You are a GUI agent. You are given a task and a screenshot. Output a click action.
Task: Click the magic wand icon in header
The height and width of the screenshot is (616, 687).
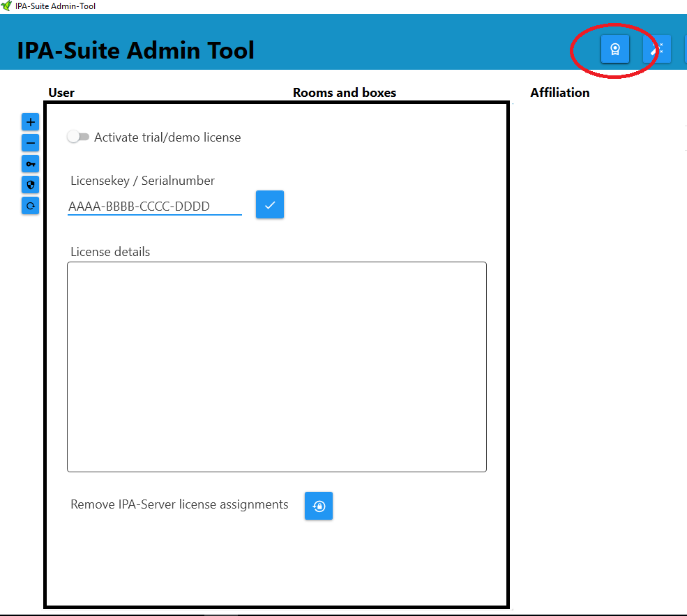(656, 49)
